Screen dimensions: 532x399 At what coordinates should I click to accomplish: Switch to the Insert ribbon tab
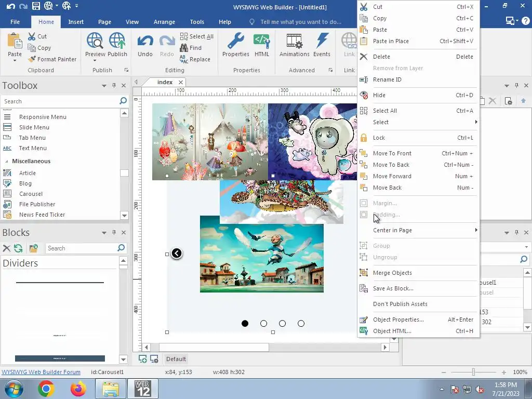tap(76, 22)
